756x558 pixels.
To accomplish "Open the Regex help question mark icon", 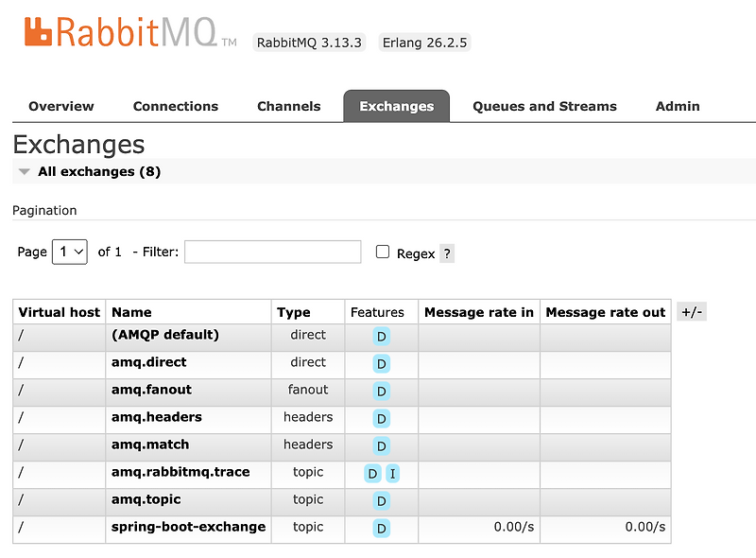I will point(445,253).
